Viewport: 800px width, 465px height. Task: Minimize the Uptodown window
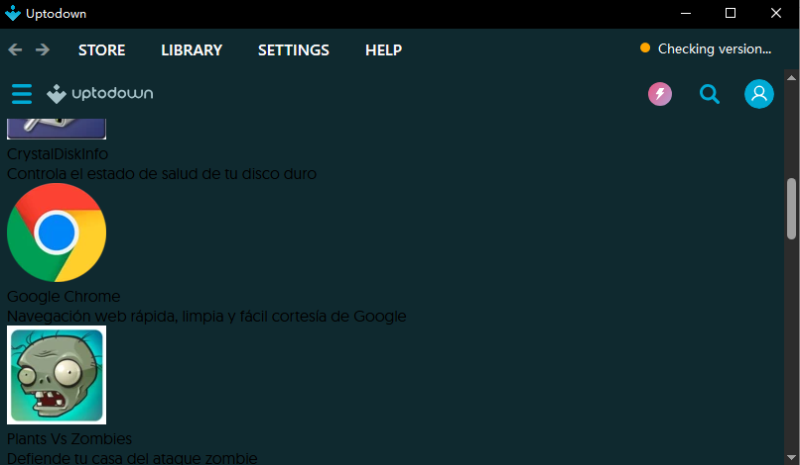coord(686,13)
